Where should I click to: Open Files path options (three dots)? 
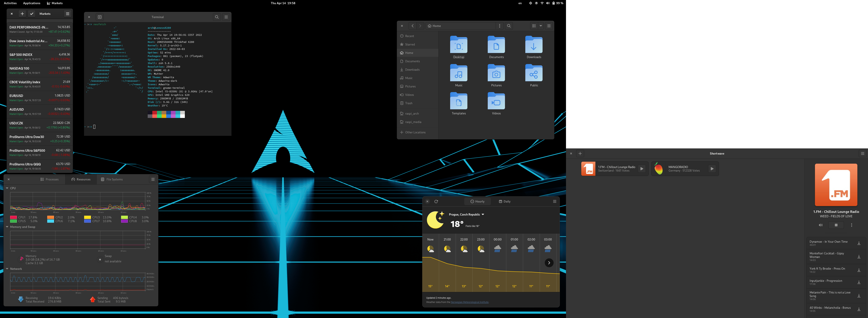click(x=499, y=26)
